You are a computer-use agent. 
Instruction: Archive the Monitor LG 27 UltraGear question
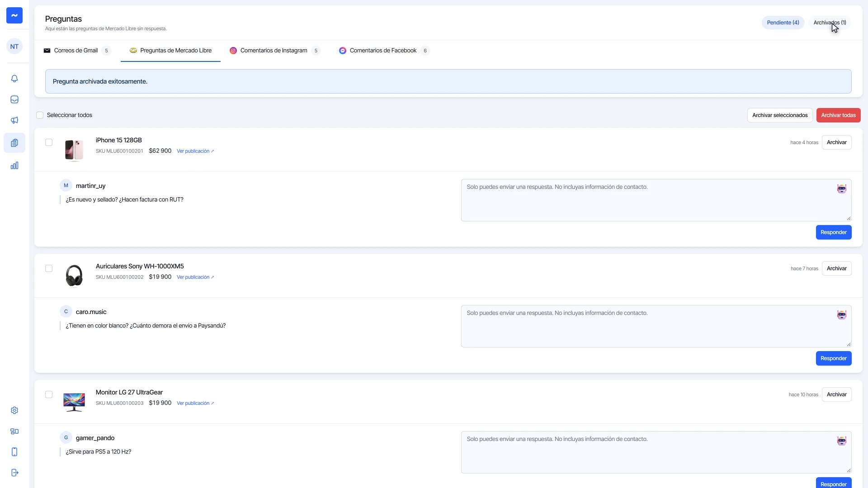click(836, 394)
